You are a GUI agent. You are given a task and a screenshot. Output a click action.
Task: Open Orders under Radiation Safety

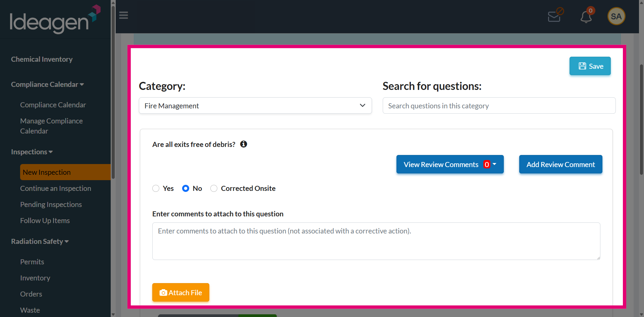point(31,294)
